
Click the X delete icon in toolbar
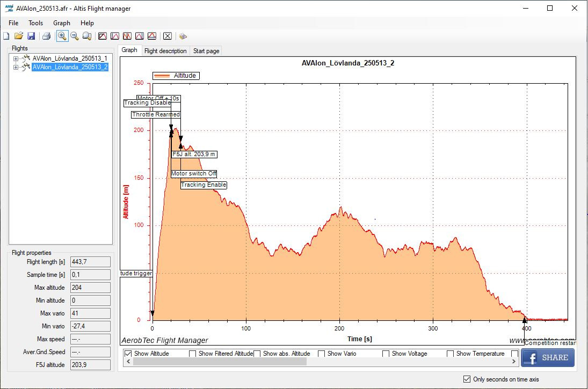(x=168, y=36)
